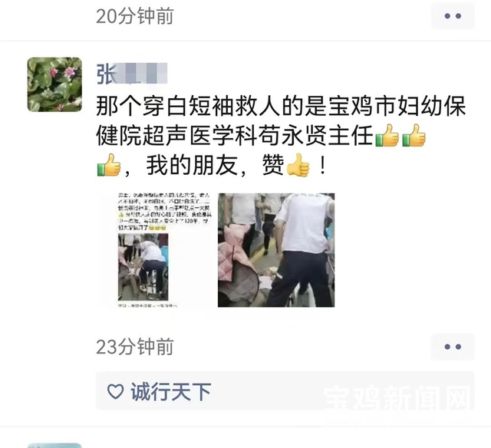The width and height of the screenshot is (491, 448).
Task: Click the first thumbs-up emoji after 主任
Action: tap(387, 136)
